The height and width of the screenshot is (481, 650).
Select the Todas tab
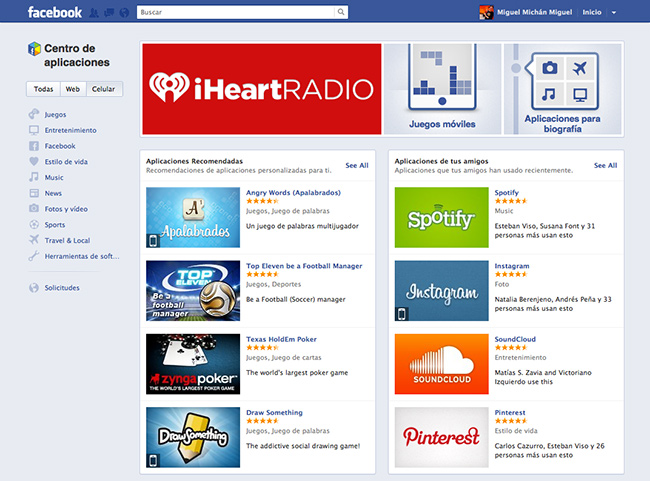(43, 89)
